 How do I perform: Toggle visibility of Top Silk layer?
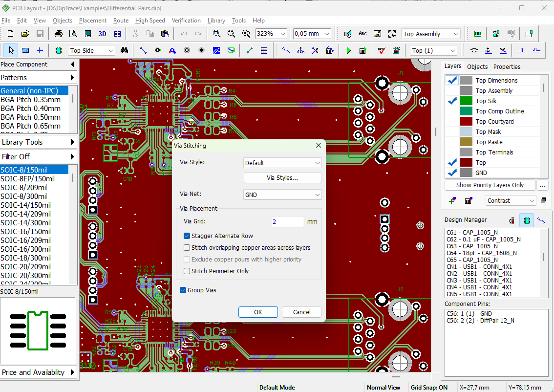click(452, 101)
